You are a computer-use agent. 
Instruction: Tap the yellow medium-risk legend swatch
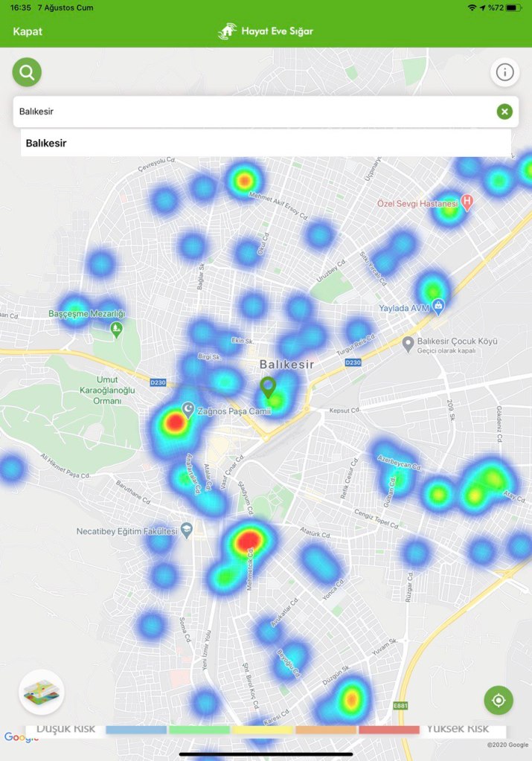263,730
